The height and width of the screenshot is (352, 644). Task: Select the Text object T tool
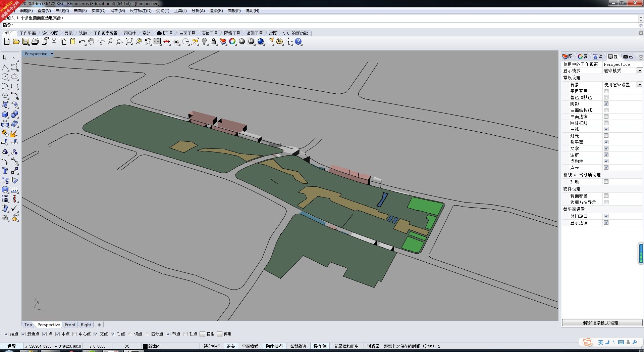pyautogui.click(x=5, y=171)
